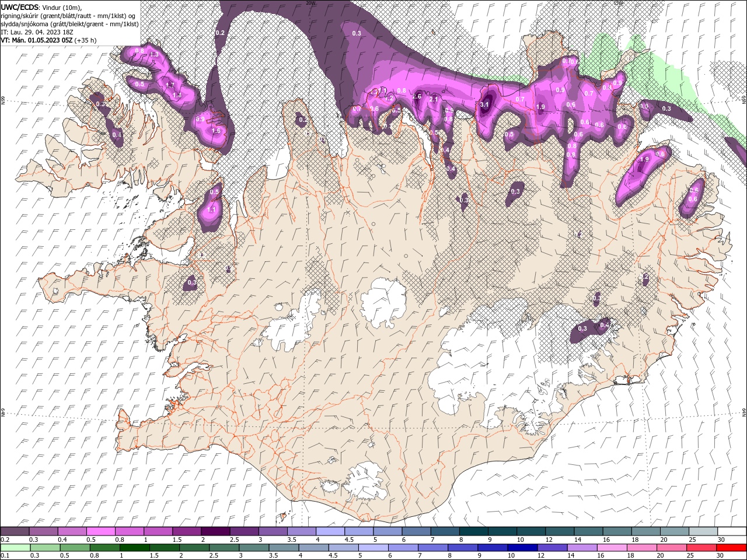This screenshot has height=560, width=747.
Task: Click the deep blue 10 swatch in the lower rain scale
Action: point(522,548)
